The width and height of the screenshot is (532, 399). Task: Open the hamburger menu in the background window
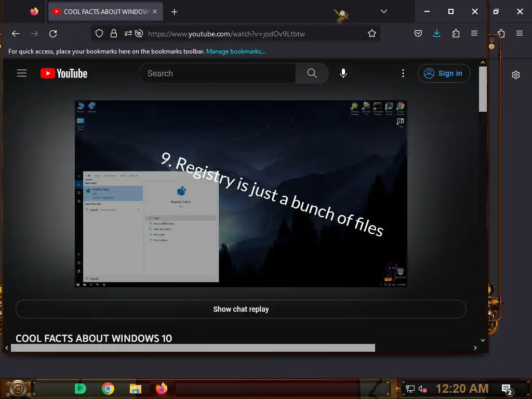tap(520, 33)
